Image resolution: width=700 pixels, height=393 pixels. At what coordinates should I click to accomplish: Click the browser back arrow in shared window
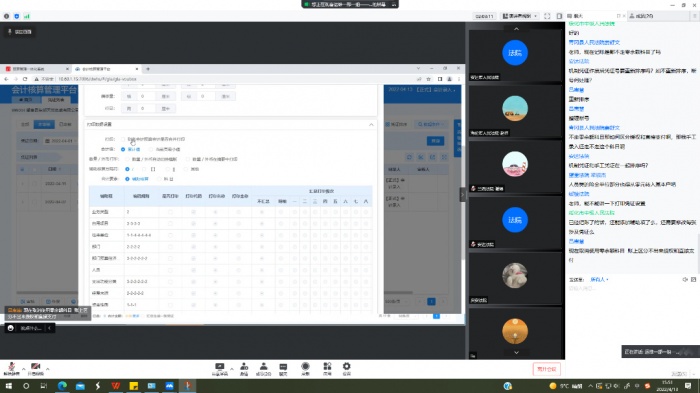6,79
